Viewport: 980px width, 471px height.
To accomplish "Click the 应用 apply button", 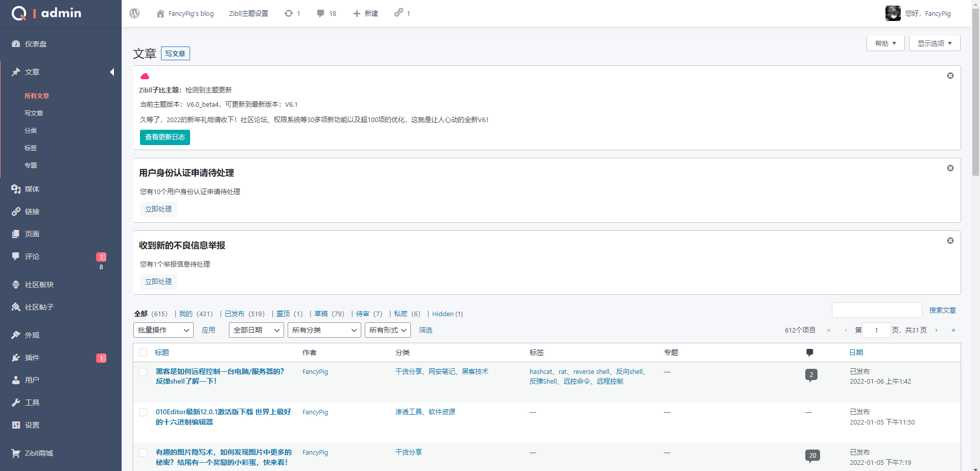I will [x=208, y=330].
